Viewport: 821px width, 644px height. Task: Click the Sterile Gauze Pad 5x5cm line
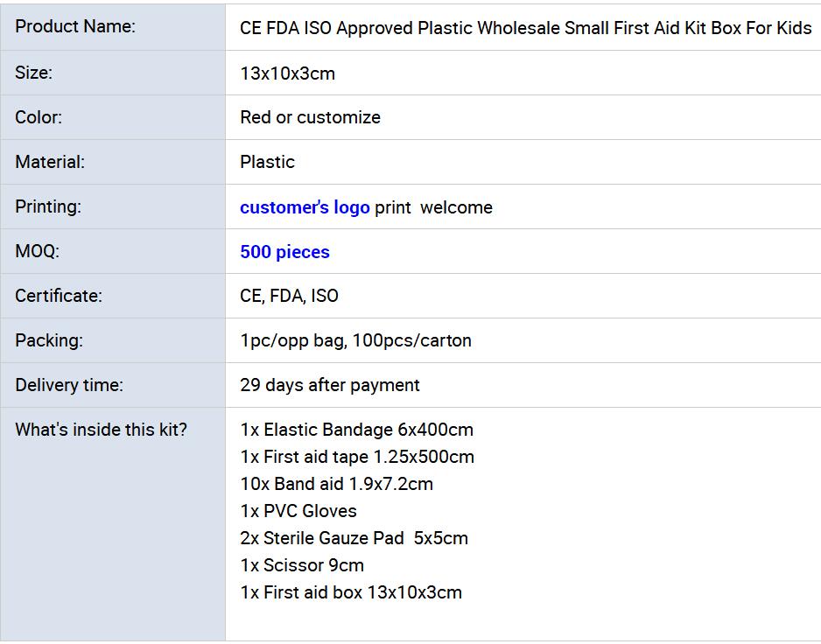coord(354,538)
